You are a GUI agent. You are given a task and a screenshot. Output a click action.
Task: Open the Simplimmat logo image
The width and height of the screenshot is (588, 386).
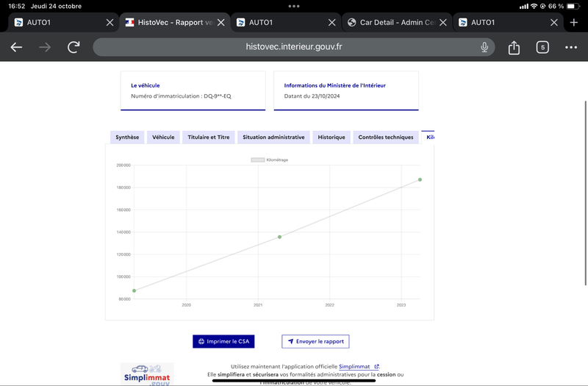(147, 374)
